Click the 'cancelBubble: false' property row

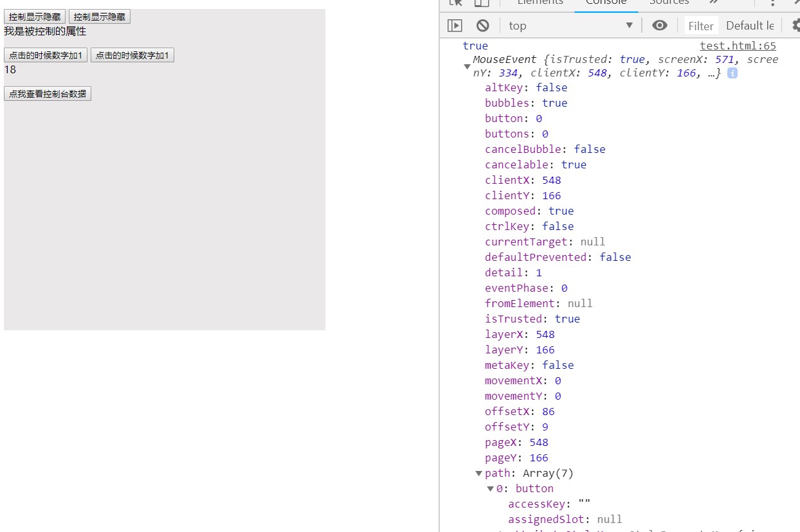tap(545, 149)
